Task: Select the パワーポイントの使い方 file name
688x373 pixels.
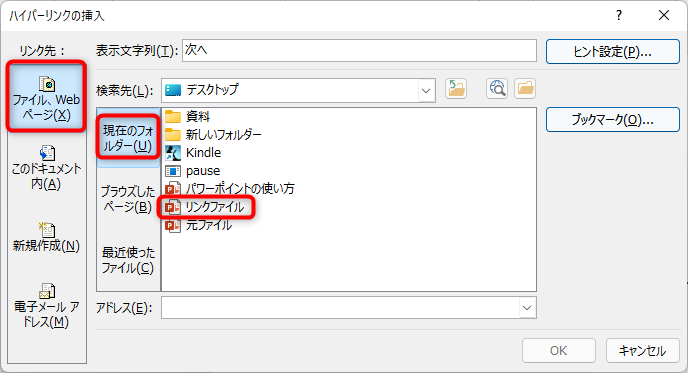Action: point(240,189)
